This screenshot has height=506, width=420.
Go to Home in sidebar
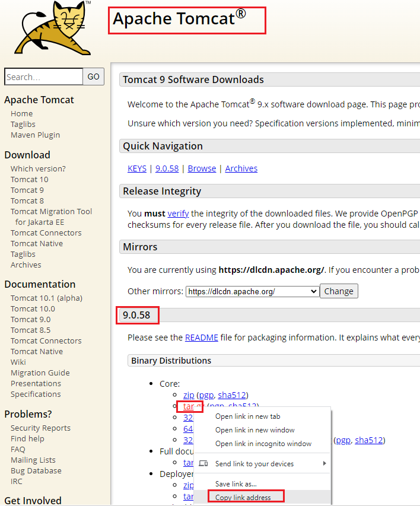[21, 113]
